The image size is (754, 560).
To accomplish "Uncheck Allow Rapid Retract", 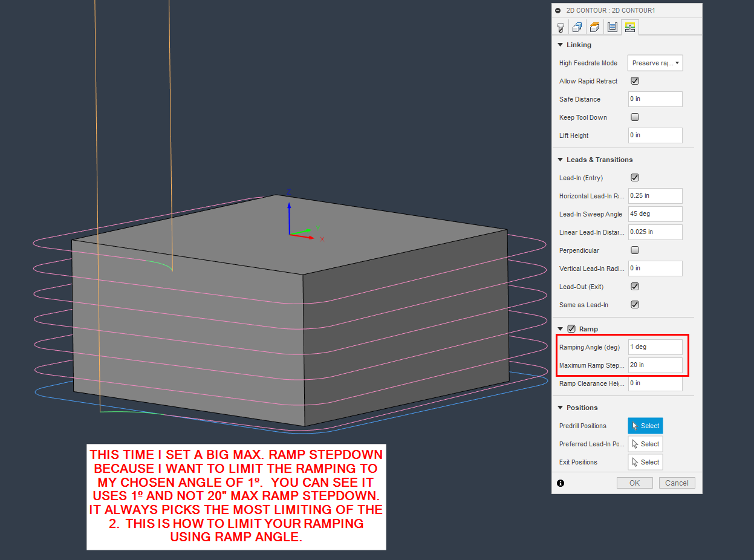I will point(634,80).
